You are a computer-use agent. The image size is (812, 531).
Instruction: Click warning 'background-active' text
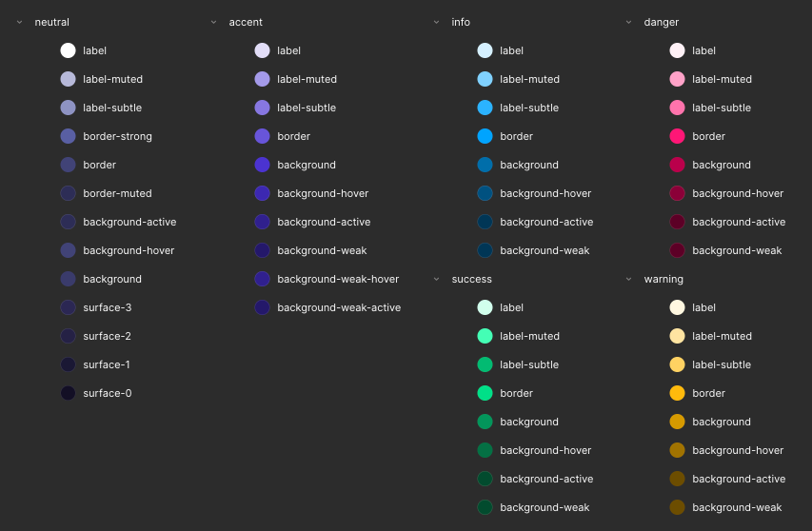point(739,479)
